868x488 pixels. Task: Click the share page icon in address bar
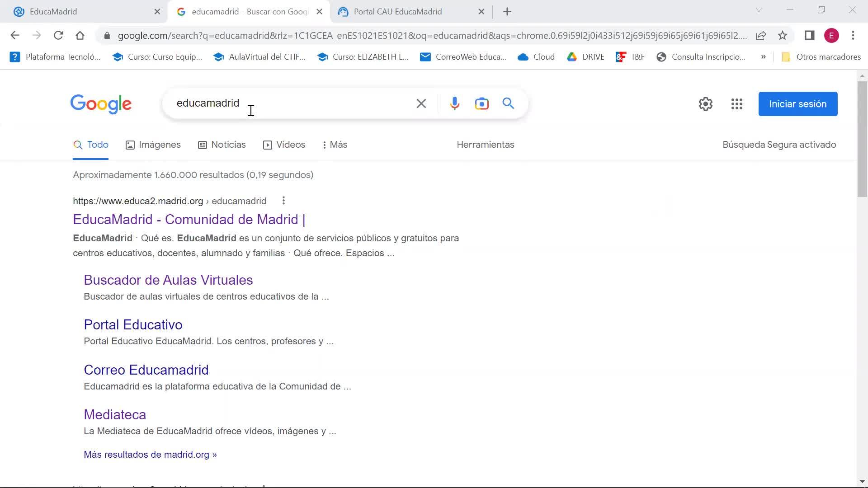[761, 35]
